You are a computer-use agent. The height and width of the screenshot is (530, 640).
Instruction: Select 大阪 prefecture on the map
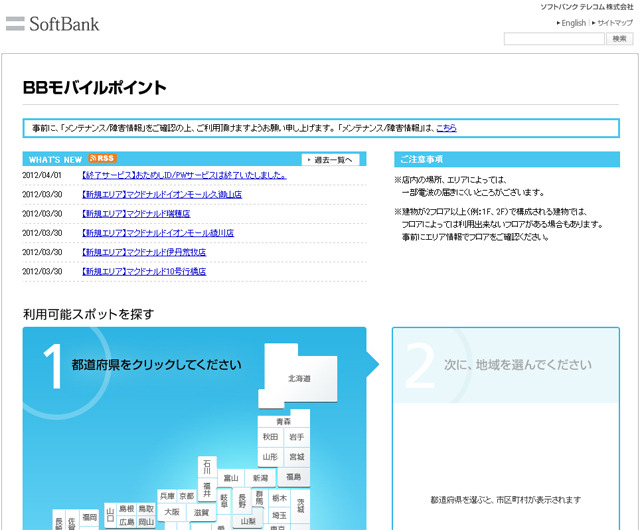(x=172, y=512)
